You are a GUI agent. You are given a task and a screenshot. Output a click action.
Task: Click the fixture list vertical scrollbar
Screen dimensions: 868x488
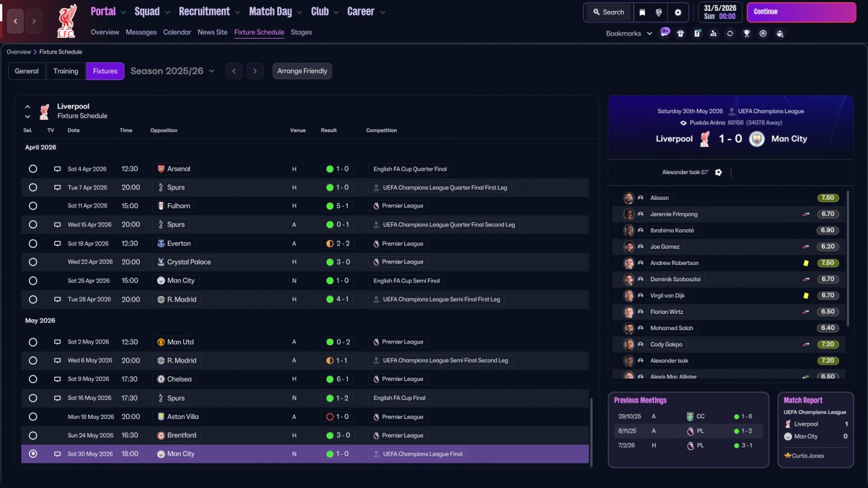(x=592, y=430)
